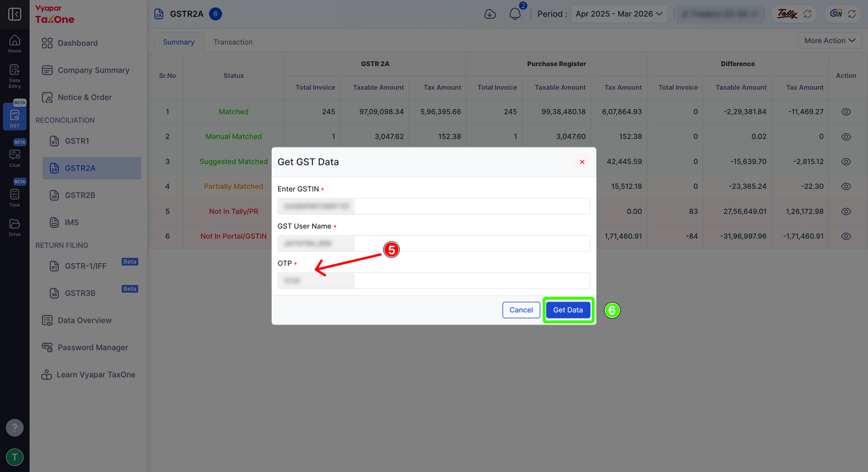This screenshot has width=868, height=472.
Task: Open the Period dropdown Apr 2025 - Mar 2026
Action: 619,14
